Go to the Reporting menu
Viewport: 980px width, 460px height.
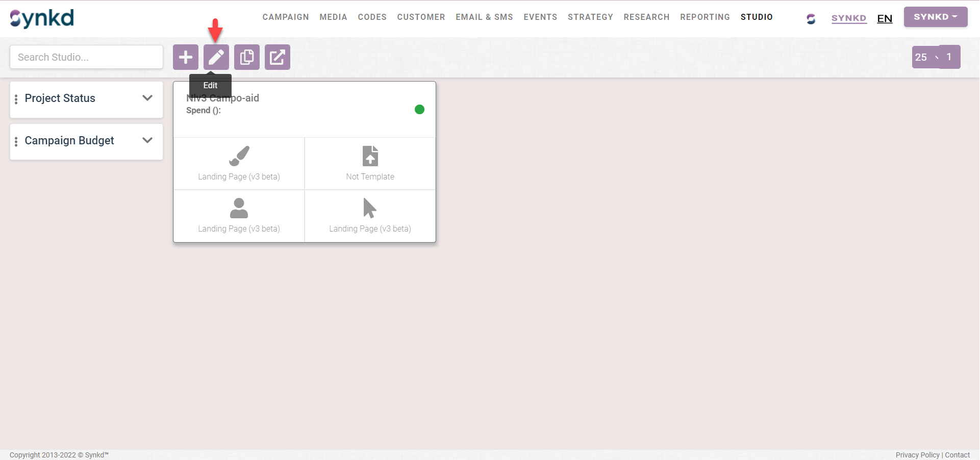pyautogui.click(x=705, y=17)
